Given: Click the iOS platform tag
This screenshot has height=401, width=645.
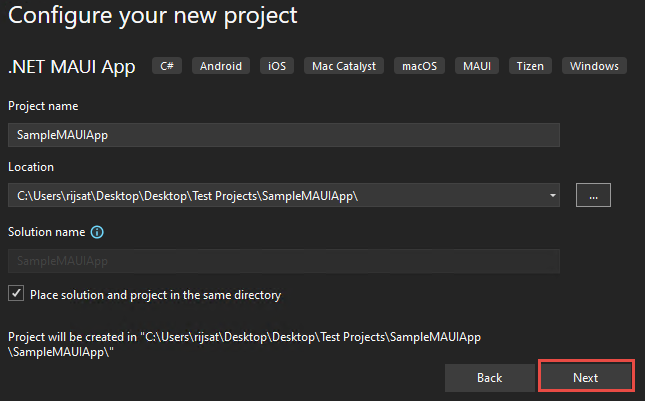Looking at the screenshot, I should tap(277, 66).
